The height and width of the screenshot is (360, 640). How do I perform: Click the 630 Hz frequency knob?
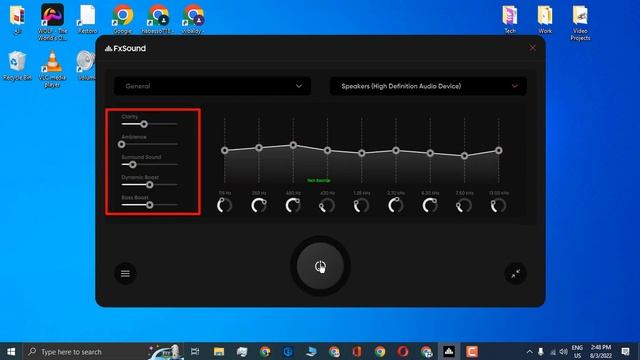pyautogui.click(x=327, y=205)
